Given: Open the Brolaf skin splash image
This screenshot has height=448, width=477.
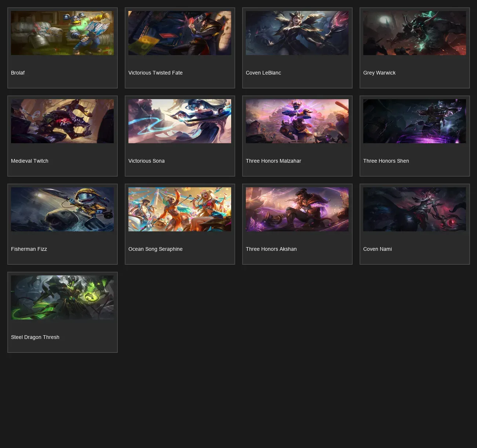Looking at the screenshot, I should pos(62,33).
